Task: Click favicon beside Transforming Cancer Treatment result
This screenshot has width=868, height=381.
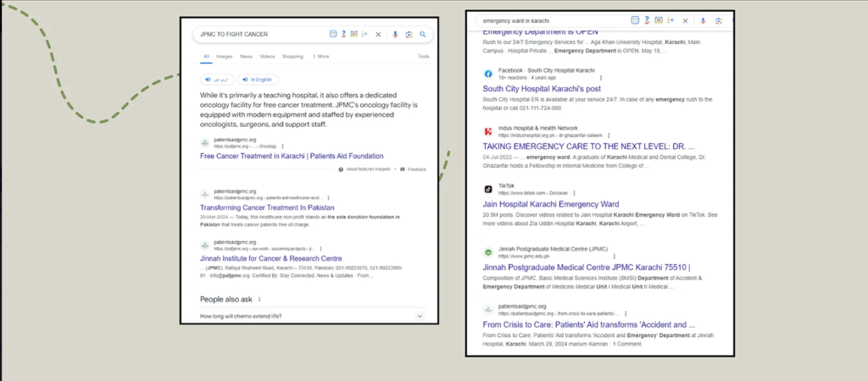Action: (x=205, y=194)
